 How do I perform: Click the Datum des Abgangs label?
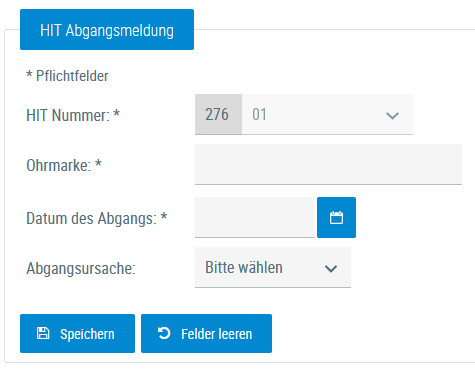pos(91,219)
